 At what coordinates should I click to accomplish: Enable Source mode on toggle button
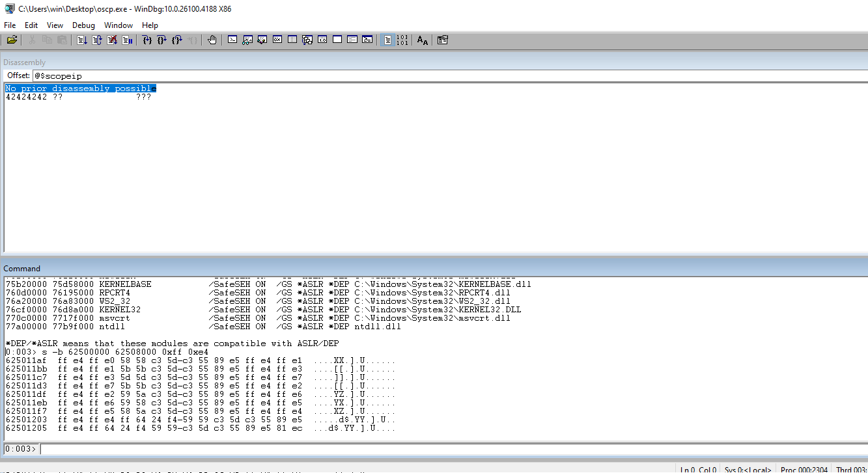tap(387, 40)
